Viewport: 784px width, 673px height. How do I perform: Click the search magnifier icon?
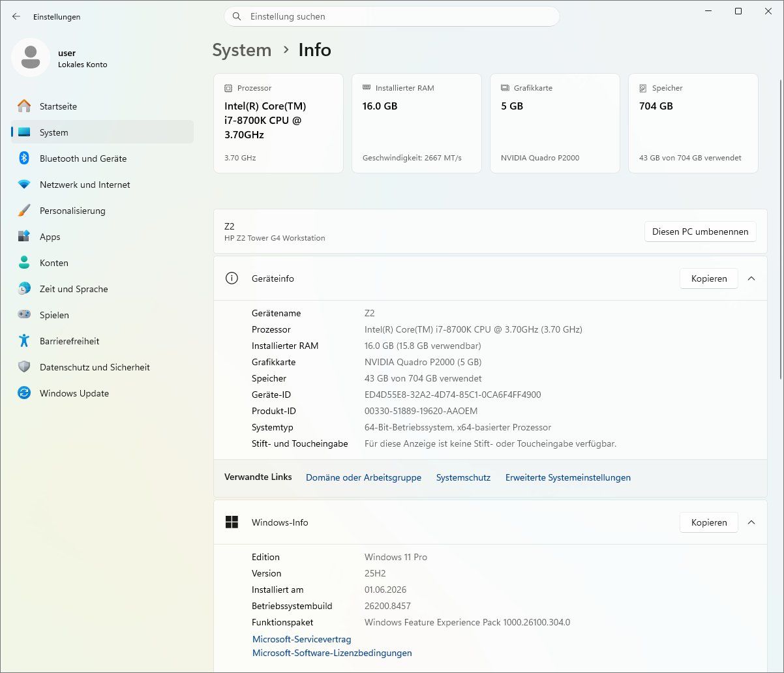(x=237, y=16)
